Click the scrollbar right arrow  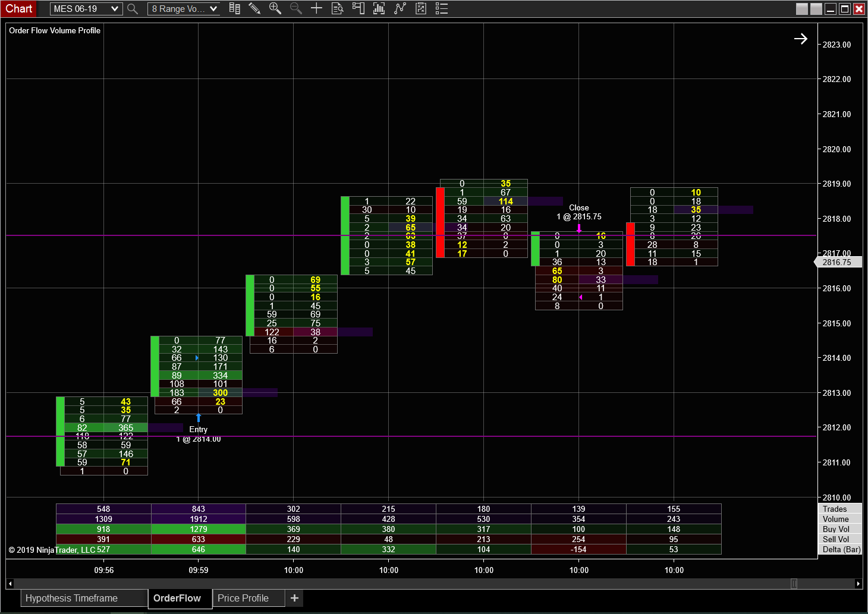pos(858,584)
